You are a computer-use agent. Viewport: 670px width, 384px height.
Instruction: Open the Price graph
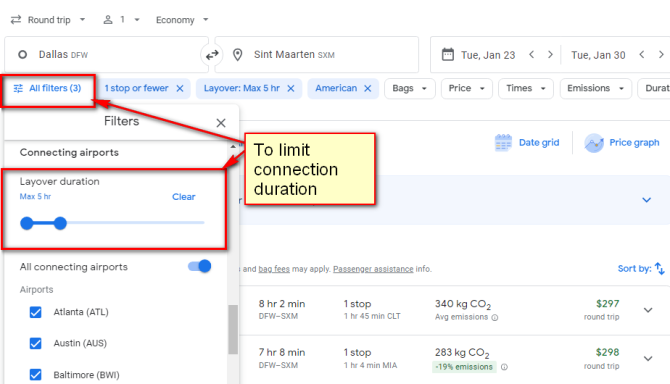pyautogui.click(x=622, y=143)
